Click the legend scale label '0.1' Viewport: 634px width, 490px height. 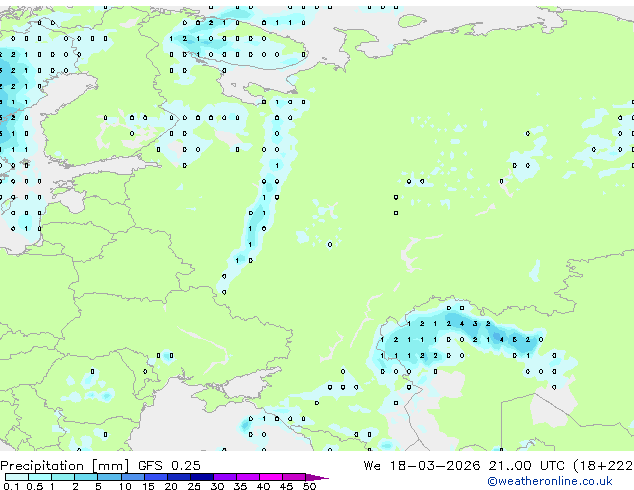[x=11, y=486]
